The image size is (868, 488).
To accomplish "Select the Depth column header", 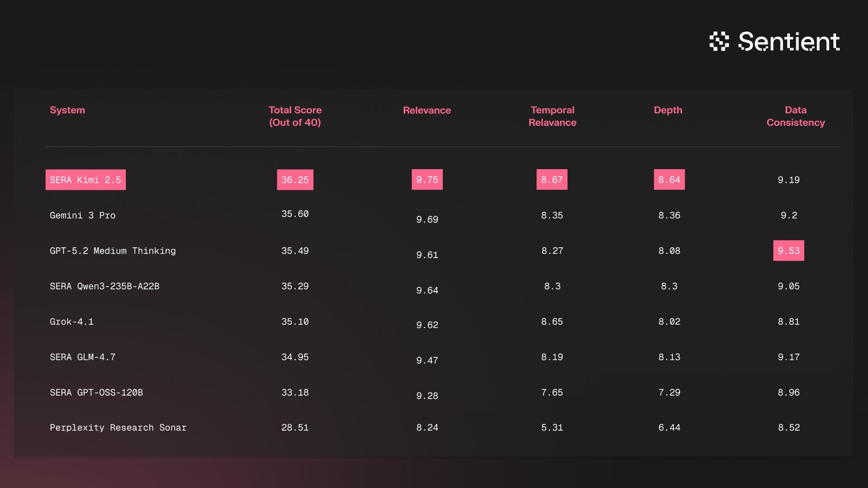I will [x=668, y=110].
